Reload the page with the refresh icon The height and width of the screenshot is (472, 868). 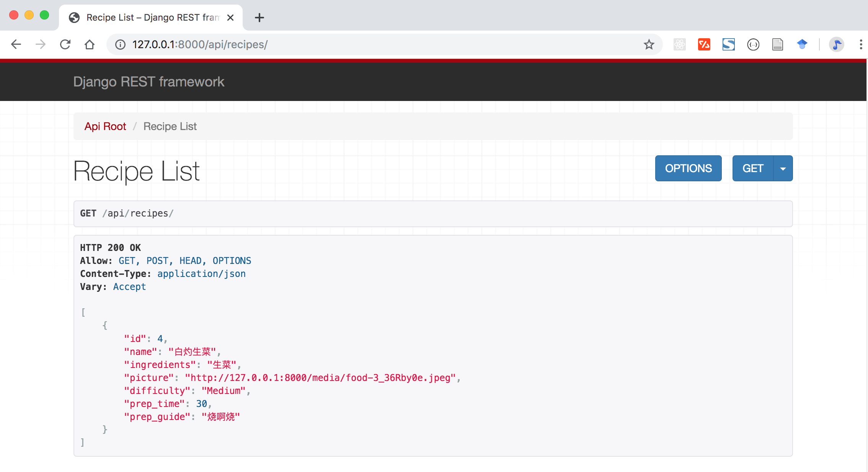coord(65,44)
